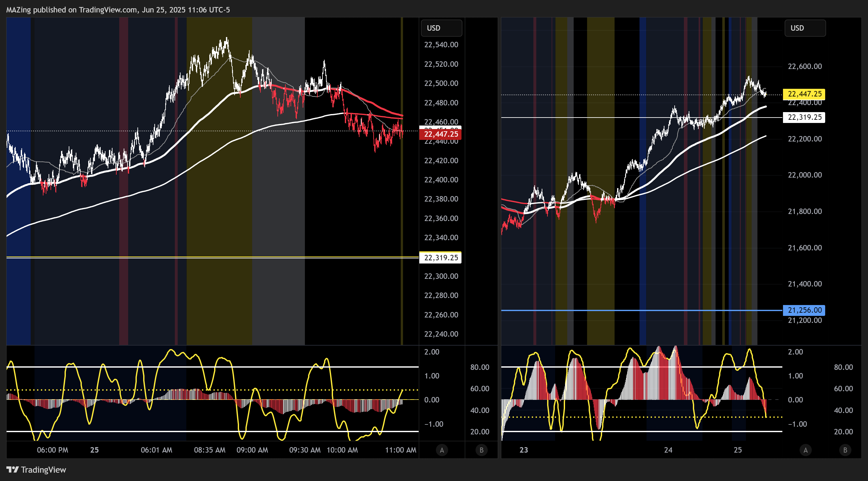
Task: Click the A scale button on left chart
Action: coord(442,450)
